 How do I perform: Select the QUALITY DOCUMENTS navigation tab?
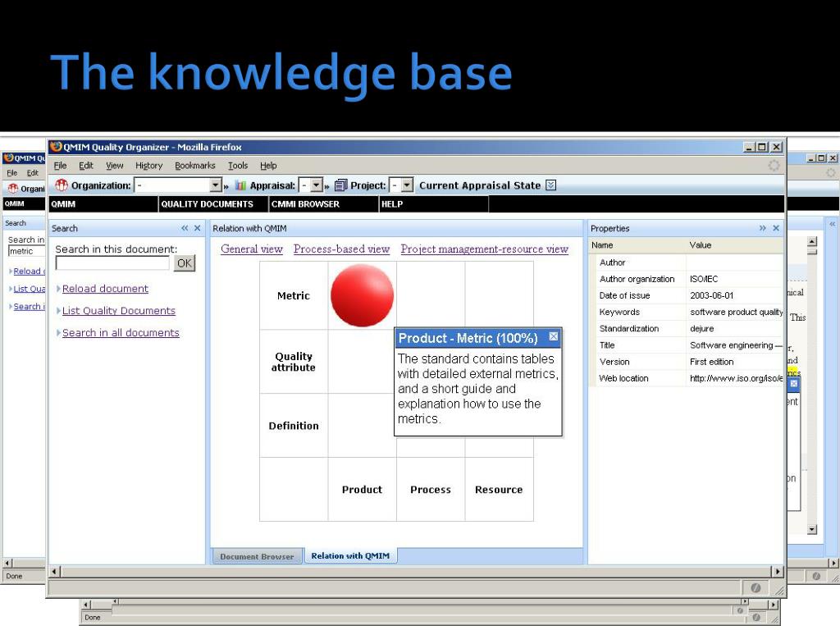pyautogui.click(x=213, y=204)
